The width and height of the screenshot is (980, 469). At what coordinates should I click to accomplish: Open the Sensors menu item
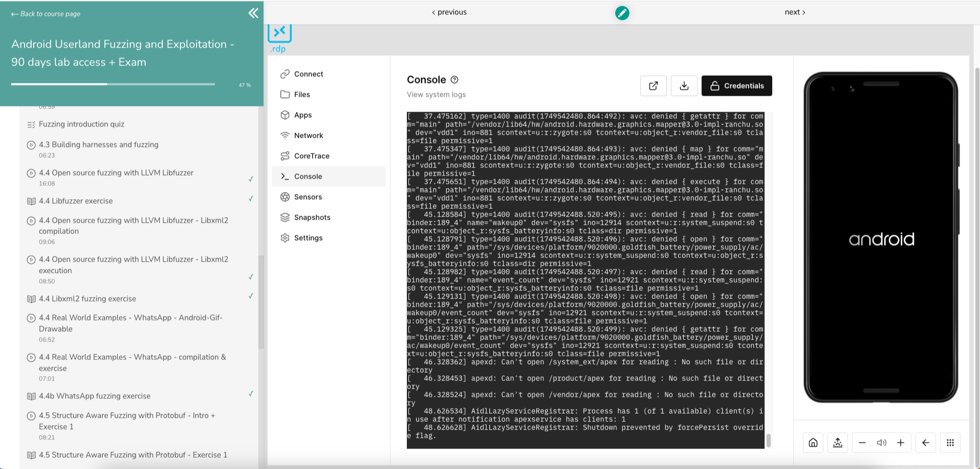coord(329,197)
